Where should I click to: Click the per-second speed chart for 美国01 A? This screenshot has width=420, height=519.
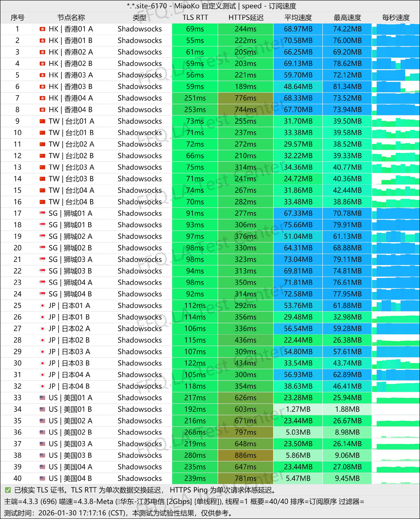click(x=396, y=398)
